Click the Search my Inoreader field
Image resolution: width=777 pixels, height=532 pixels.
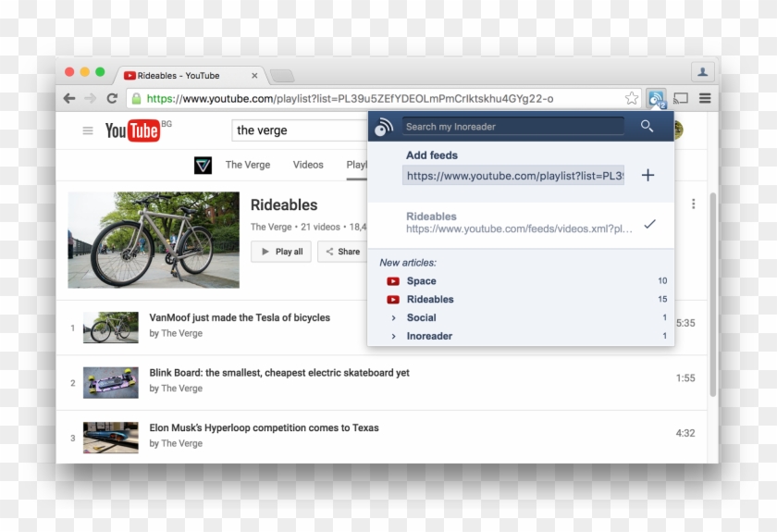click(513, 127)
